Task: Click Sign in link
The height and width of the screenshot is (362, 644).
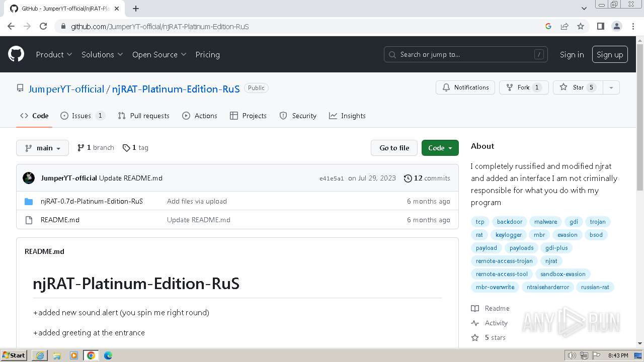Action: coord(572,54)
